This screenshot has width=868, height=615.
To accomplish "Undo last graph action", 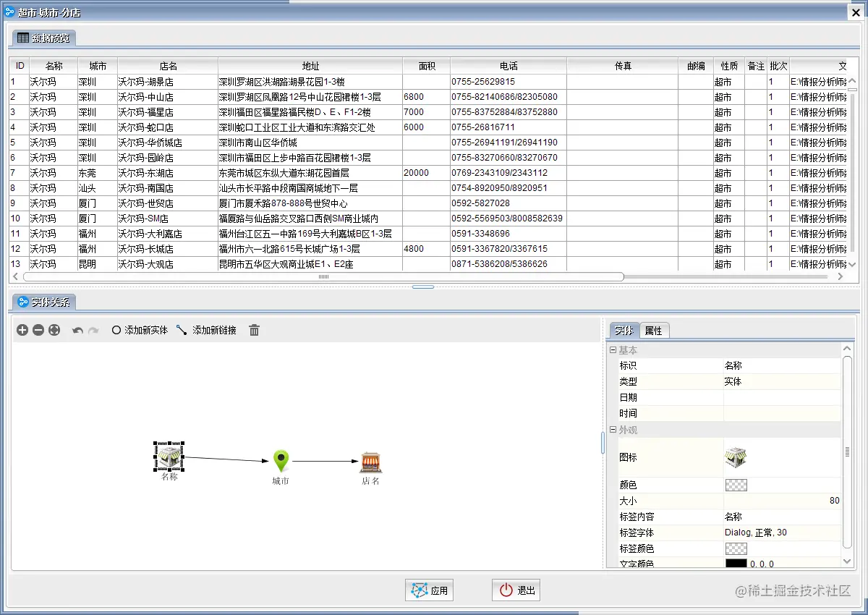I will click(77, 330).
